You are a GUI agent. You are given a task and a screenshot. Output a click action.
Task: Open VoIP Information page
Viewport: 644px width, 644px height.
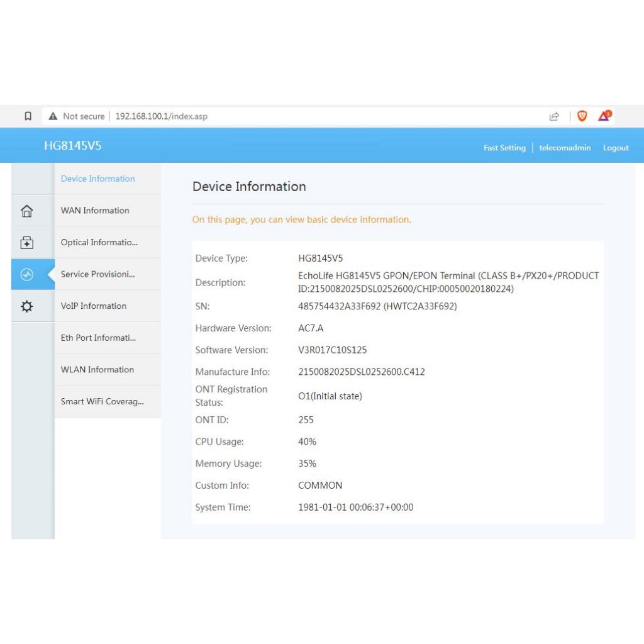(94, 306)
